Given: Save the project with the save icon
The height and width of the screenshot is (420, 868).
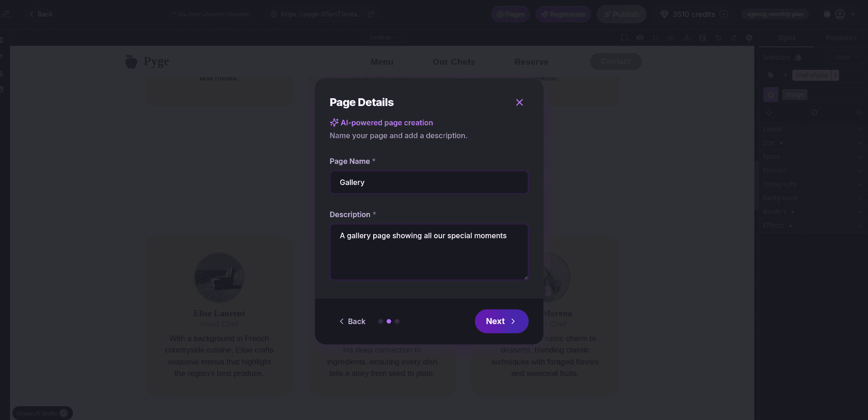Looking at the screenshot, I should (702, 38).
